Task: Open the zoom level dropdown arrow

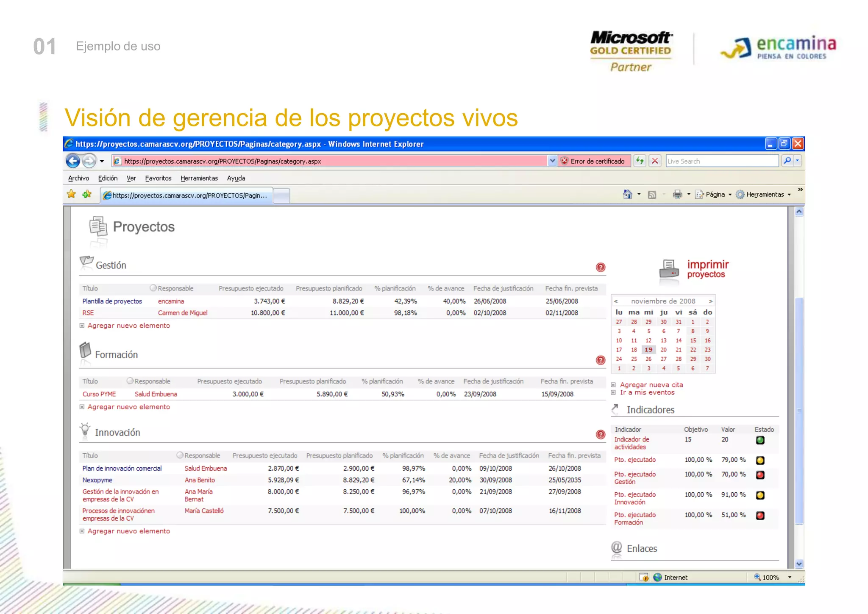Action: [x=790, y=577]
